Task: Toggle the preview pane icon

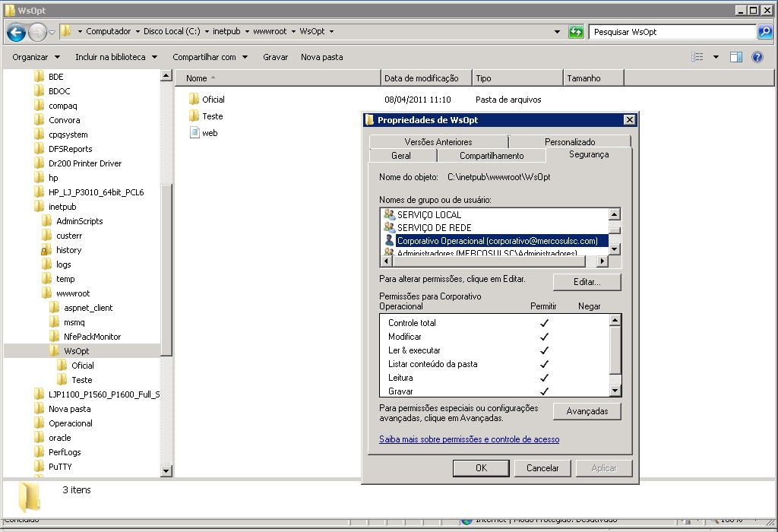Action: tap(735, 57)
